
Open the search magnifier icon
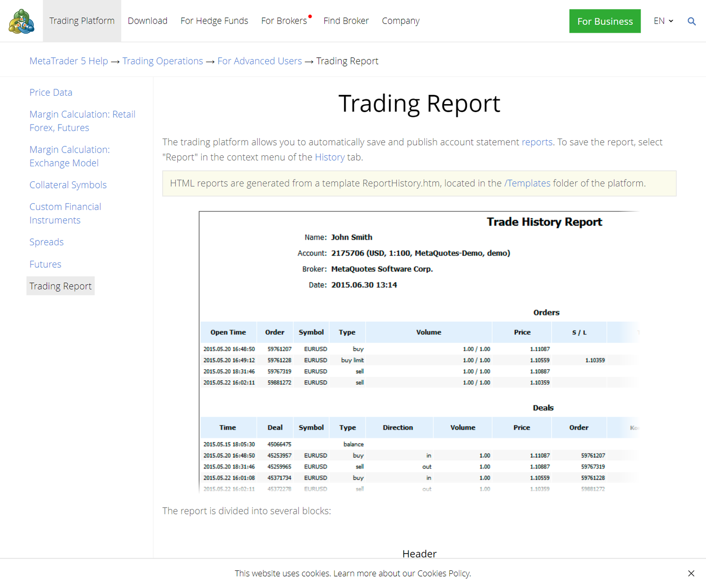pyautogui.click(x=691, y=21)
